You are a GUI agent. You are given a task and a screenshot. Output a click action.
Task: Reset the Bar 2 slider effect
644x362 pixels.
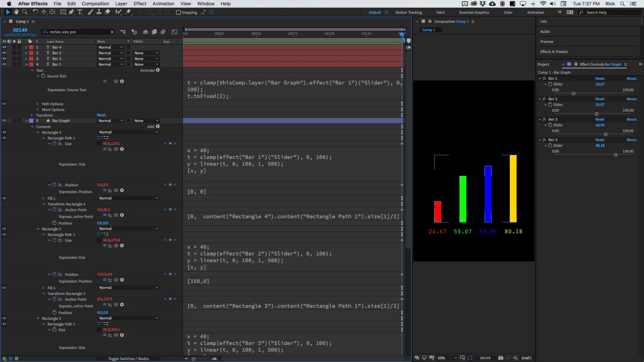coord(599,99)
